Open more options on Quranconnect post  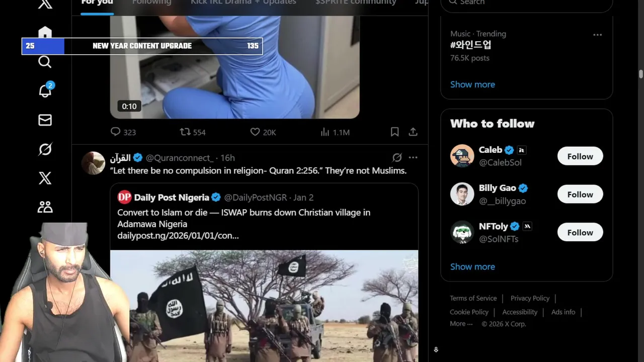pyautogui.click(x=413, y=157)
